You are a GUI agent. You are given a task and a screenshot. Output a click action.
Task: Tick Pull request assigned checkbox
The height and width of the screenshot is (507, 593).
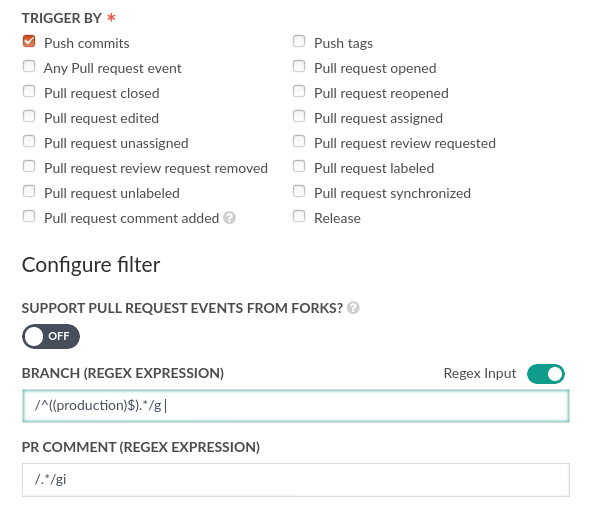coord(299,116)
